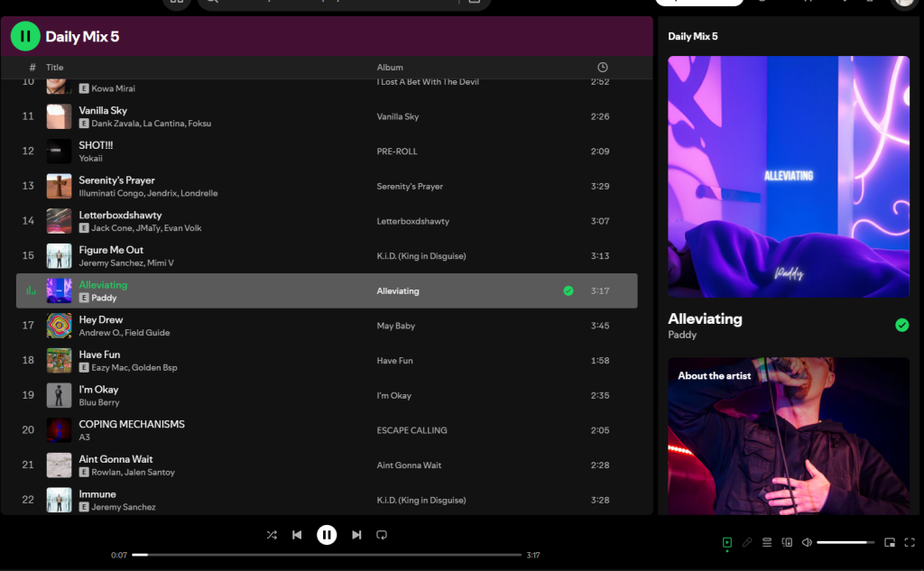Screen dimensions: 924x571
Task: Click track number 21 for Aint Gonna Wait
Action: click(x=28, y=465)
